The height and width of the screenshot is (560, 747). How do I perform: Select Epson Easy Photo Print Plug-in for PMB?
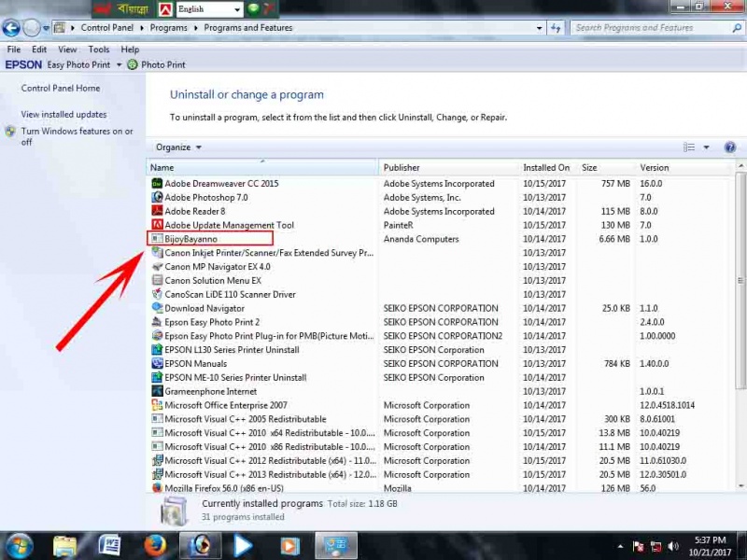(441, 336)
